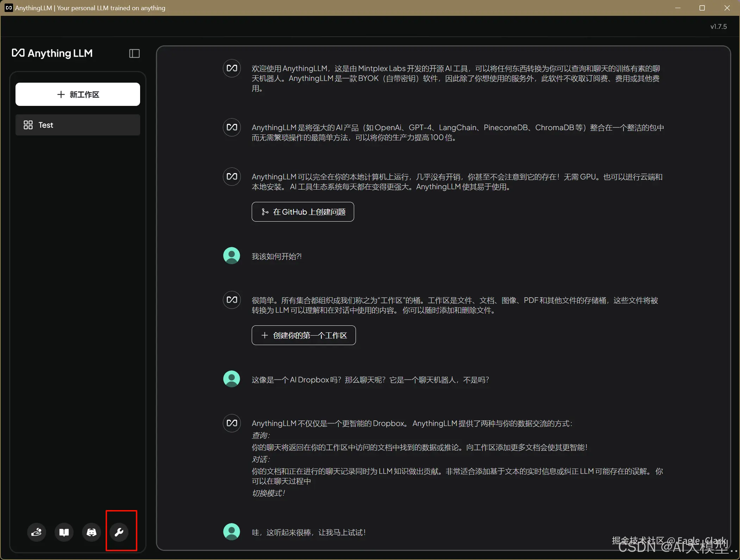
Task: Click the GitHub icon inside the issue button
Action: 264,212
